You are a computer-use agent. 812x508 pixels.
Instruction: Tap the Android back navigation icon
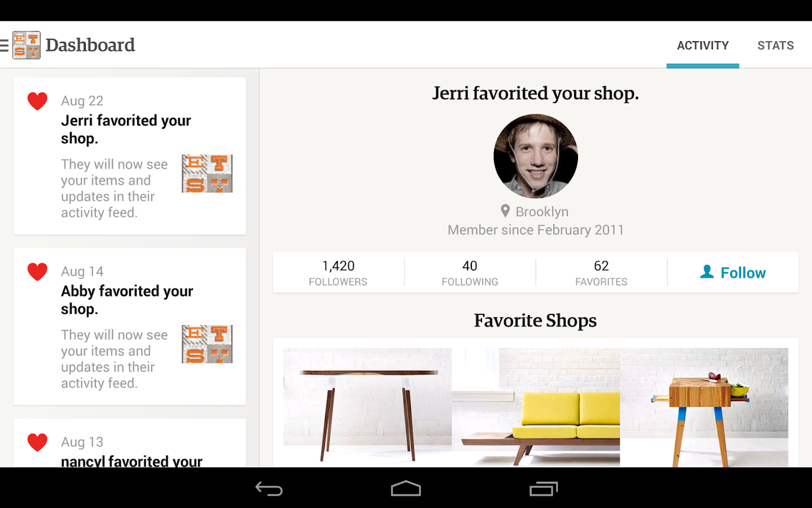269,488
